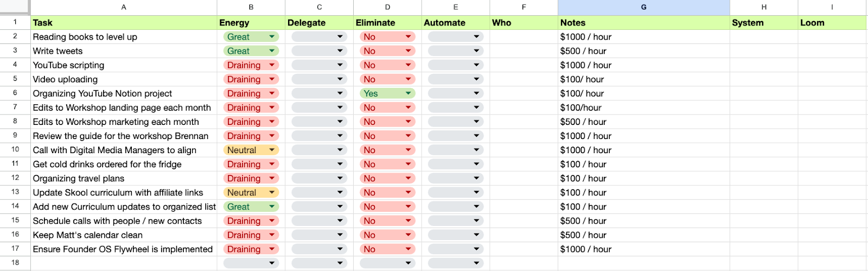Open Eliminate dropdown showing Yes
This screenshot has height=271, width=868.
click(387, 93)
